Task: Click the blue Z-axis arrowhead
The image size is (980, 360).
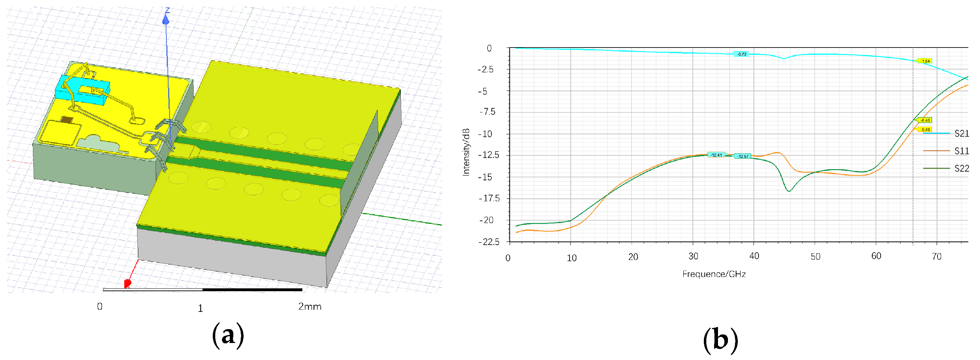Action: 165,20
